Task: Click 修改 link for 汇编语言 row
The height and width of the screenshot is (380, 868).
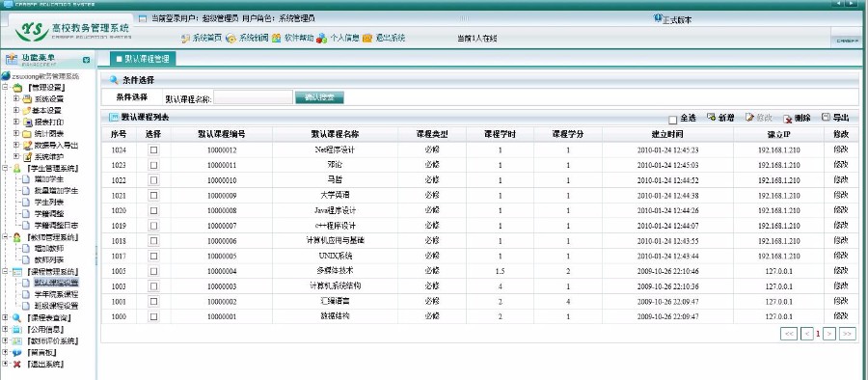Action: pos(840,301)
